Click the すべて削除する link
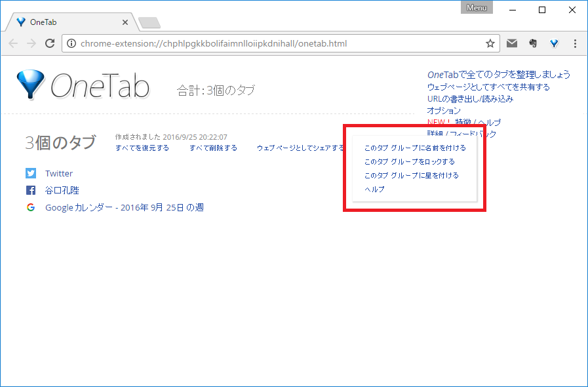This screenshot has height=387, width=588. click(x=213, y=148)
